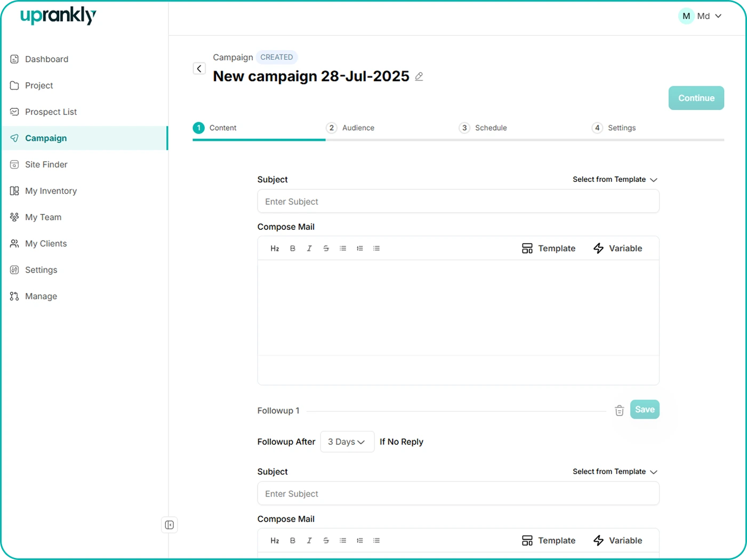Collapse the sidebar with the panel icon
The height and width of the screenshot is (560, 747).
(170, 525)
